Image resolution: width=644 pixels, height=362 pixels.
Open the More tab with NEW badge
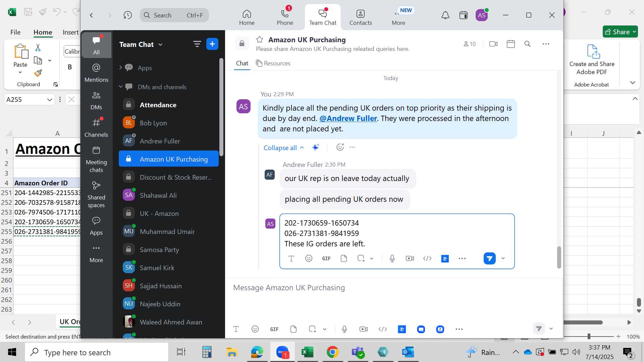tap(398, 17)
